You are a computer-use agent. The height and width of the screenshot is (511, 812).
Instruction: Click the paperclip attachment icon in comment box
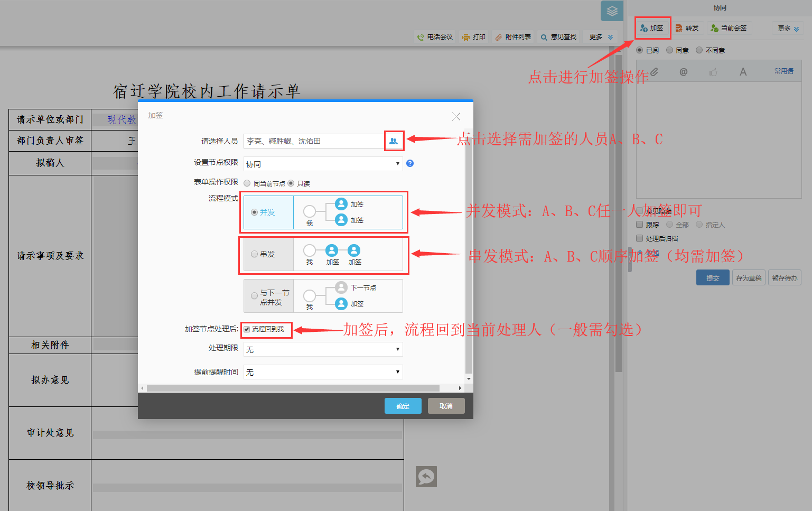654,72
